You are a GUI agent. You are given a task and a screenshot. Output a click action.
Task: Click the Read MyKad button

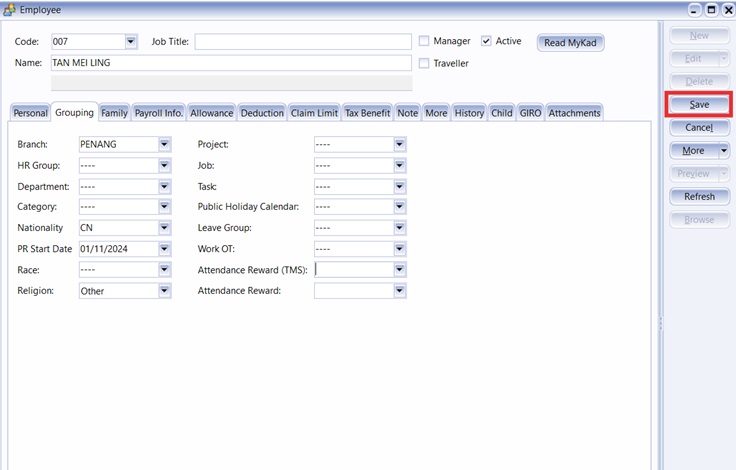[x=571, y=43]
